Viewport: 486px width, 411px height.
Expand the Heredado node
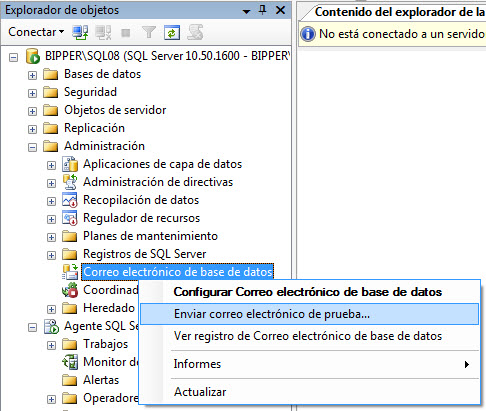coord(51,309)
